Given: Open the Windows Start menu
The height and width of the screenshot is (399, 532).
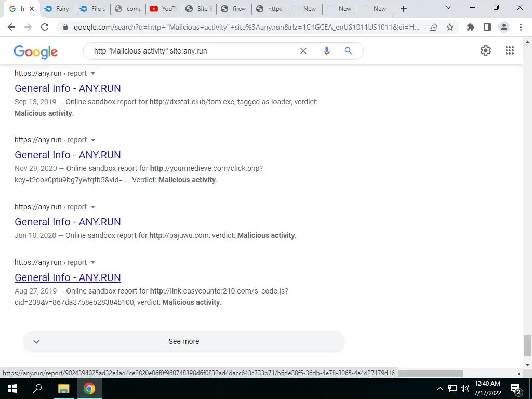Looking at the screenshot, I should 12,389.
